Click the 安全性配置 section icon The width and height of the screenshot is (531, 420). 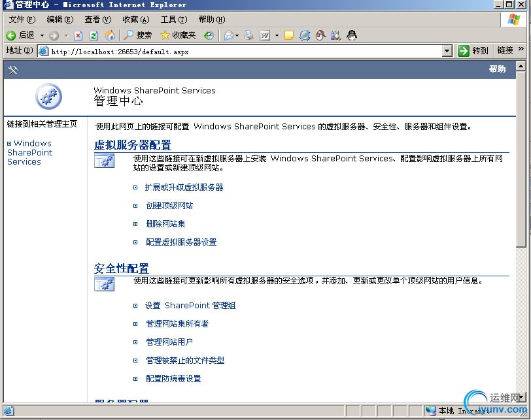(x=105, y=284)
